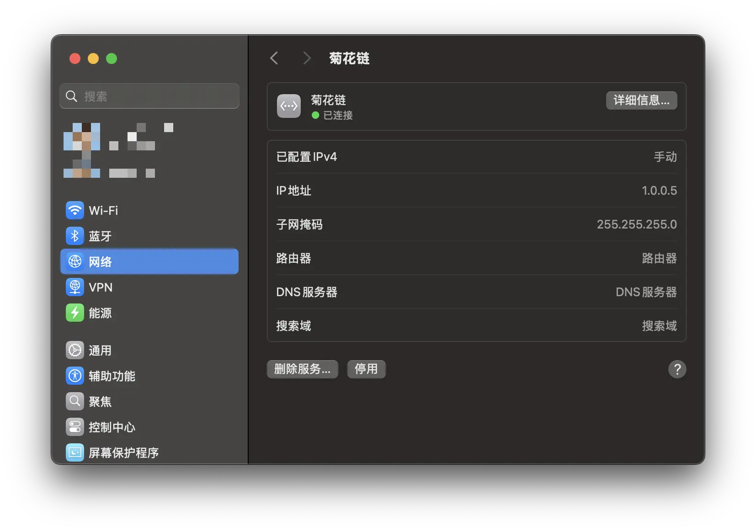Open the user account profile avatar
Viewport: 756px width, 532px height.
[x=82, y=150]
